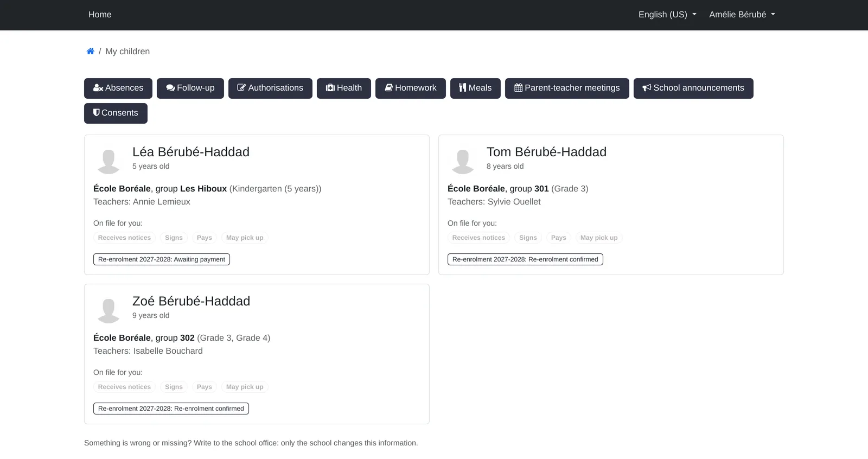View School announcements
Screen dimensions: 868x459
pos(693,88)
